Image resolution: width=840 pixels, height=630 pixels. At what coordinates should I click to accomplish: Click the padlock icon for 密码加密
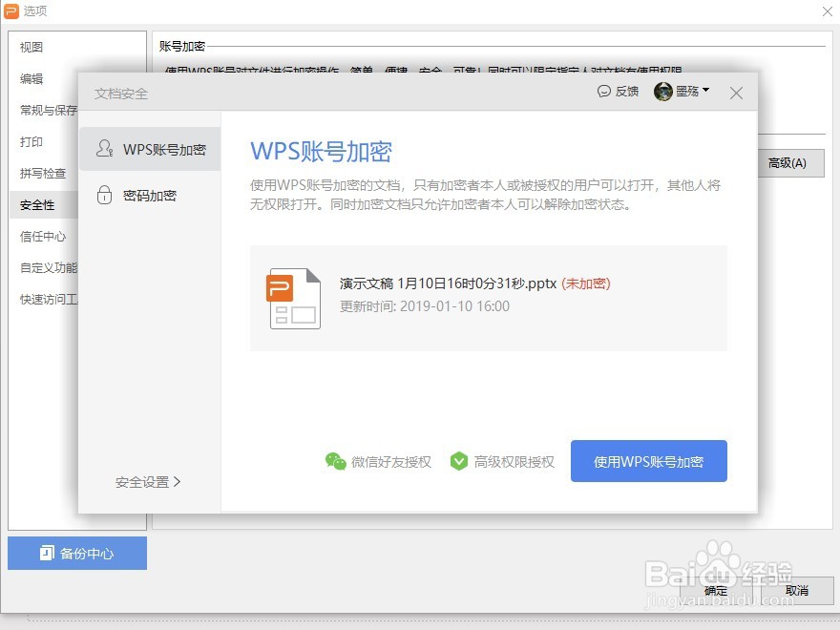pyautogui.click(x=104, y=195)
